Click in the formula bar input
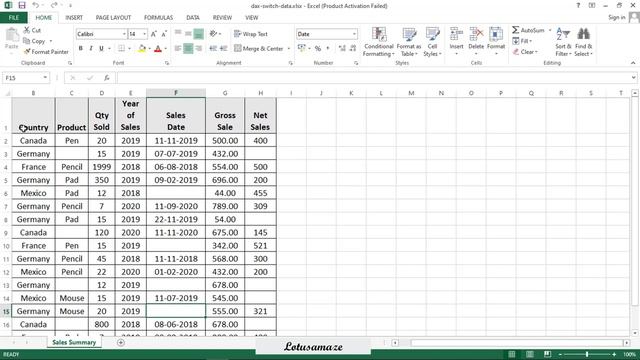 (373, 78)
